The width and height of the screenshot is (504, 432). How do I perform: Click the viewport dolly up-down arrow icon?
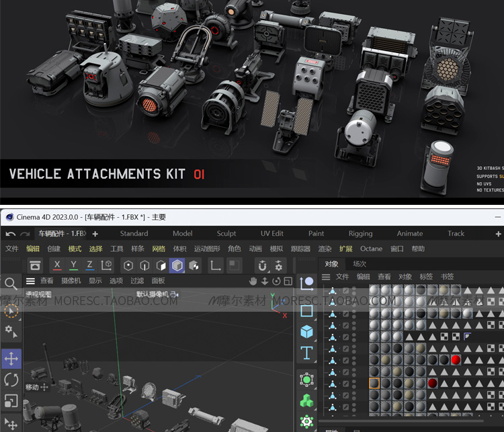265,282
